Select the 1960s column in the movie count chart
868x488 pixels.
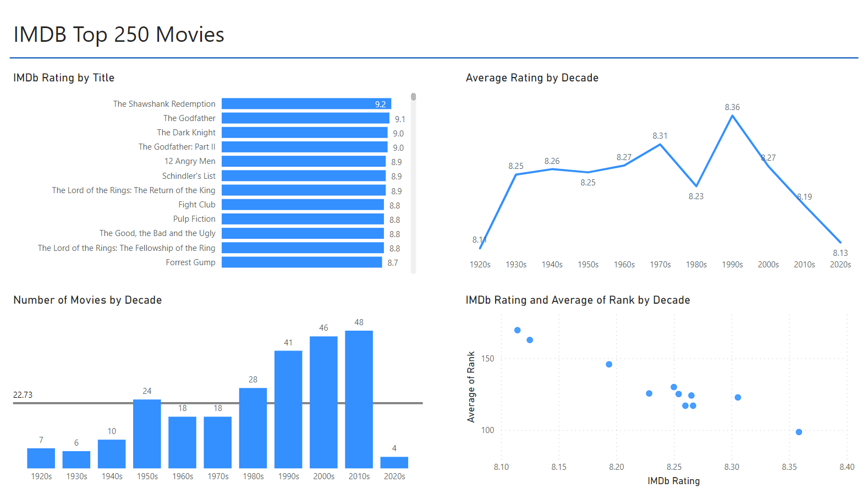click(x=183, y=442)
